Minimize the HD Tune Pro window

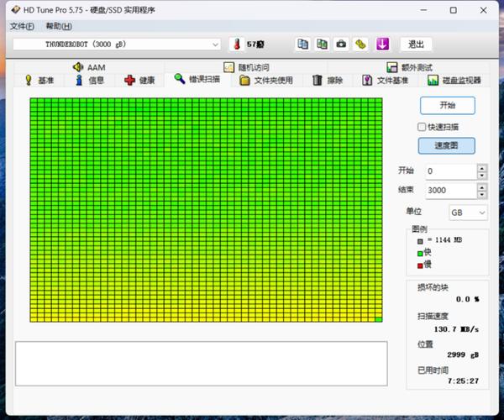coord(423,10)
